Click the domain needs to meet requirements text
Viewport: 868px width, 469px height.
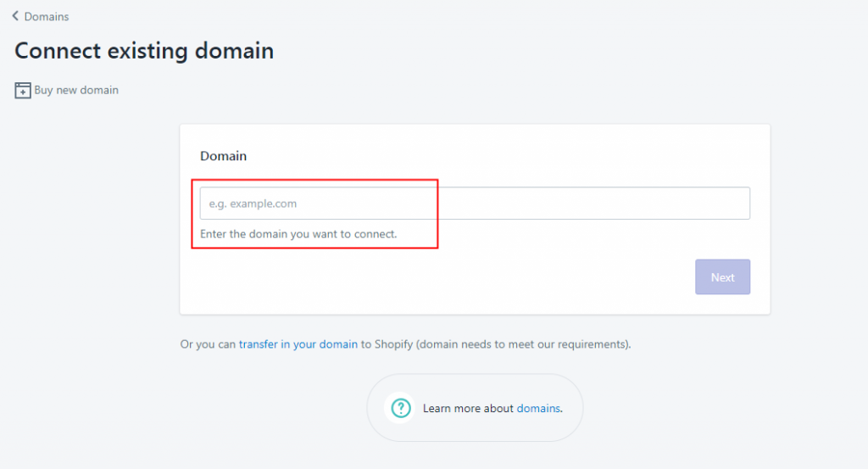523,343
